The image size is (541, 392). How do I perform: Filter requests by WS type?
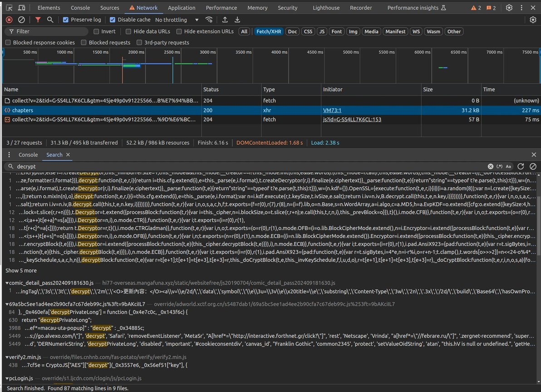[x=416, y=31]
